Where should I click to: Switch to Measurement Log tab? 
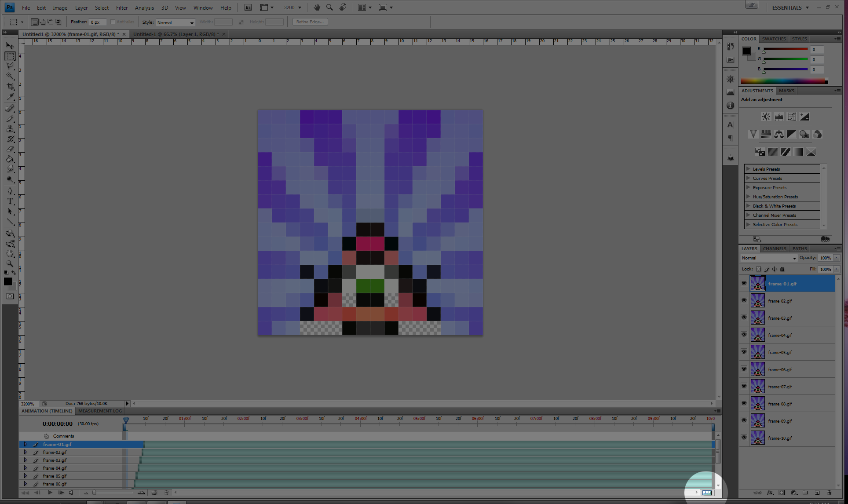(100, 411)
